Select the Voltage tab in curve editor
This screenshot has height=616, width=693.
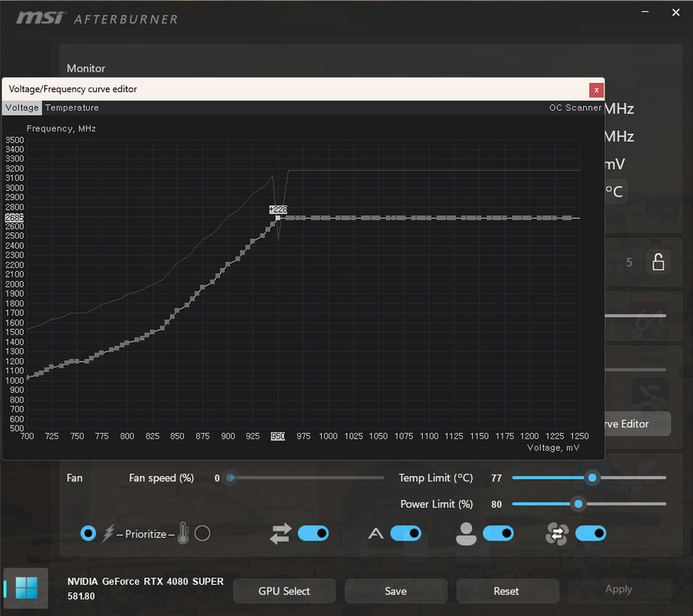tap(21, 108)
